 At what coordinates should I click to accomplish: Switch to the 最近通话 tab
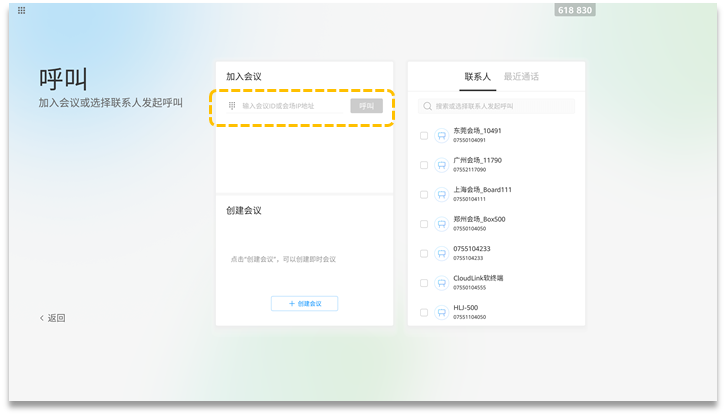[521, 76]
